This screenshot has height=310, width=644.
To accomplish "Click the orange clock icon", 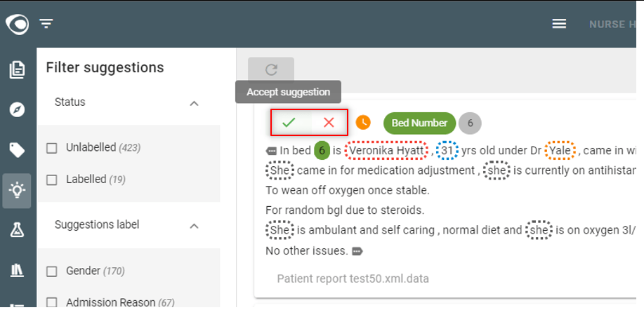I will 363,122.
